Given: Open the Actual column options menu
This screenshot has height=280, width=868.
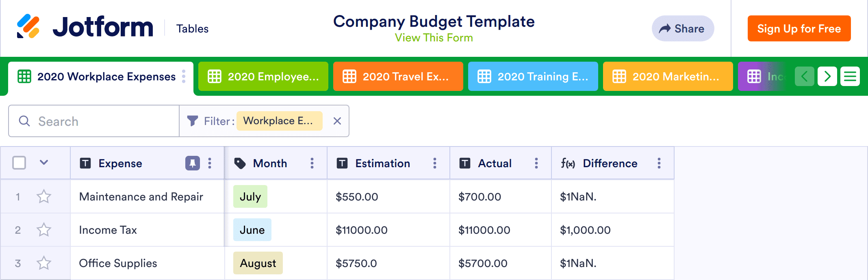Looking at the screenshot, I should (x=536, y=163).
